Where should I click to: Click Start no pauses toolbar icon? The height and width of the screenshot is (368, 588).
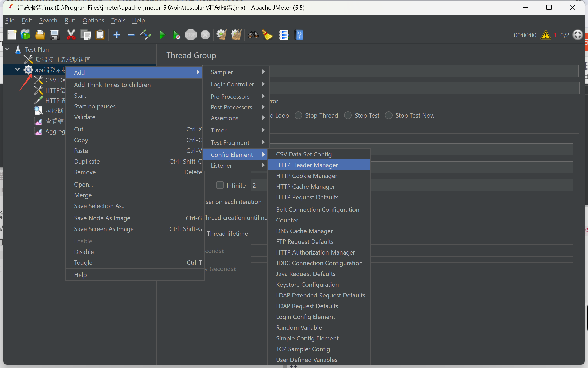(x=176, y=35)
